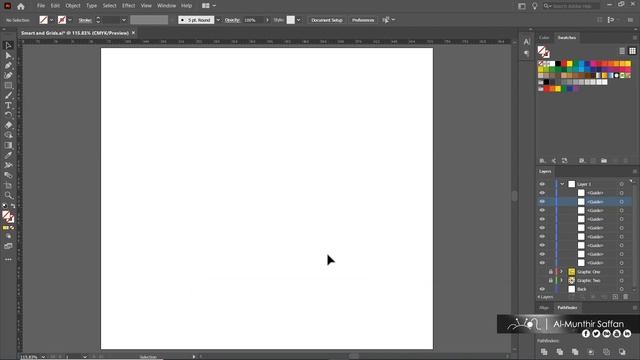This screenshot has width=640, height=360.
Task: Open the Object menu
Action: coord(73,6)
